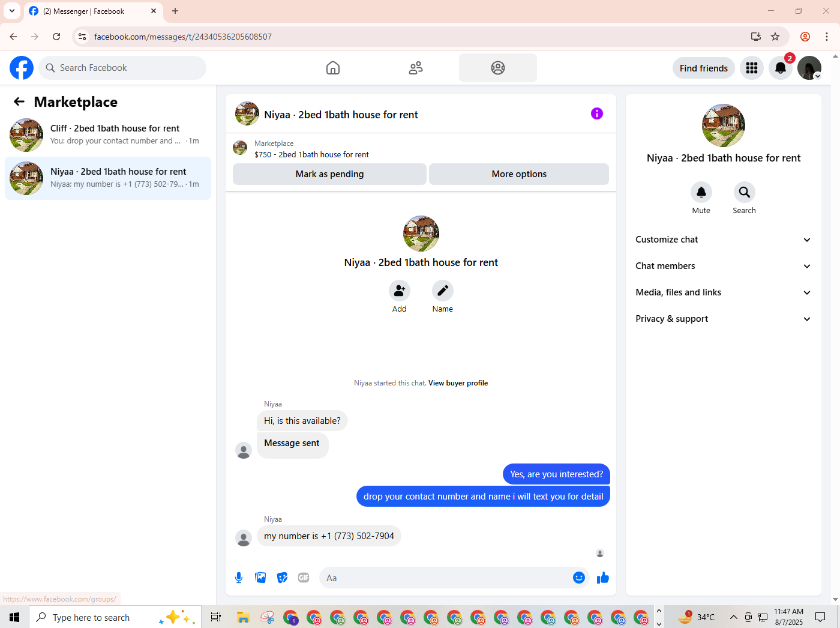Screen dimensions: 840x628
Task: Open the notifications bell with 2 badge
Action: 781,68
